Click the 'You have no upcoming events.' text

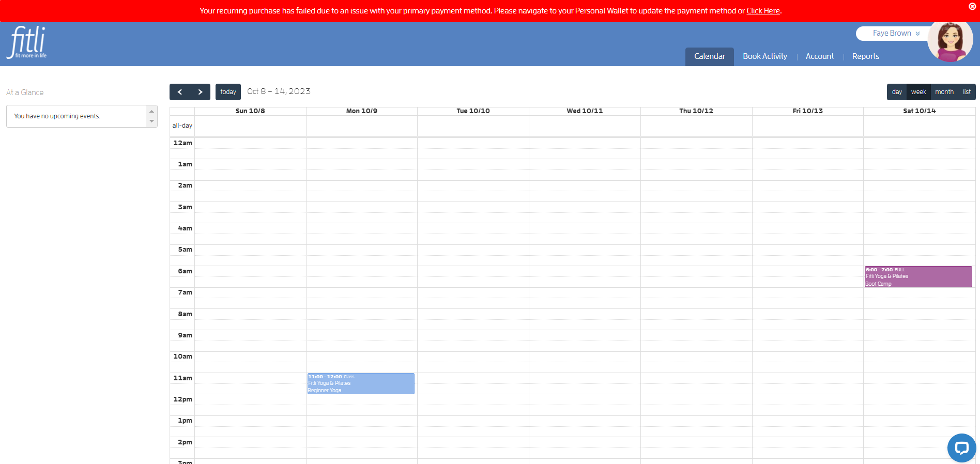tap(57, 116)
